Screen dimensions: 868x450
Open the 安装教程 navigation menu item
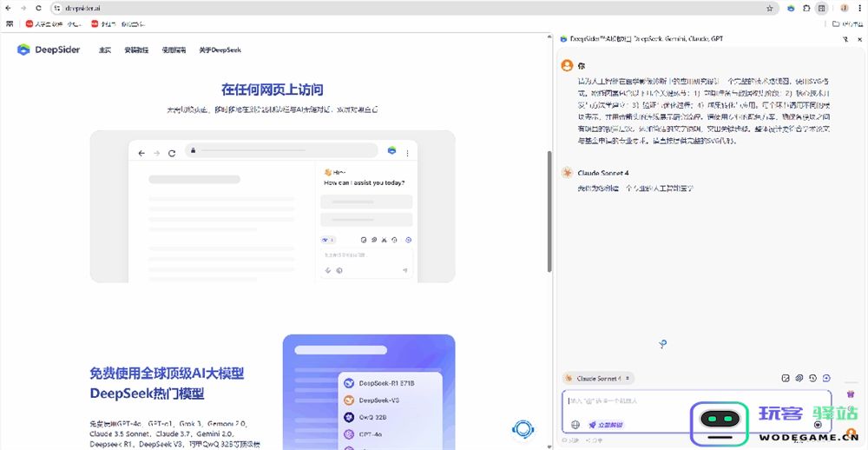pos(136,50)
